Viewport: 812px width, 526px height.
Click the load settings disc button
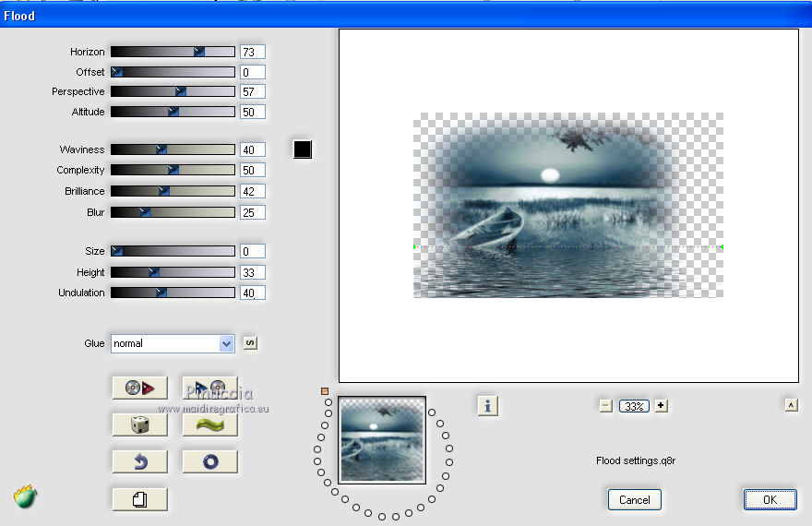140,388
